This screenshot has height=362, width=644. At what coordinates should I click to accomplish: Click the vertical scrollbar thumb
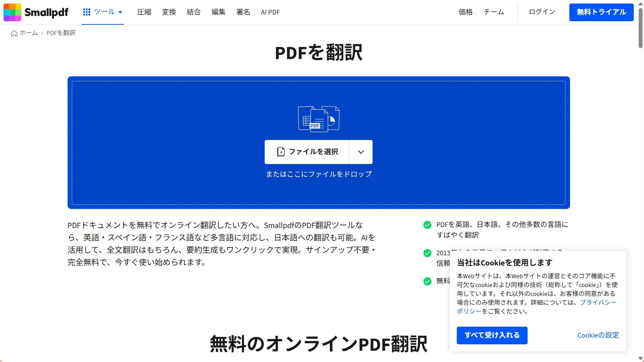(x=640, y=28)
